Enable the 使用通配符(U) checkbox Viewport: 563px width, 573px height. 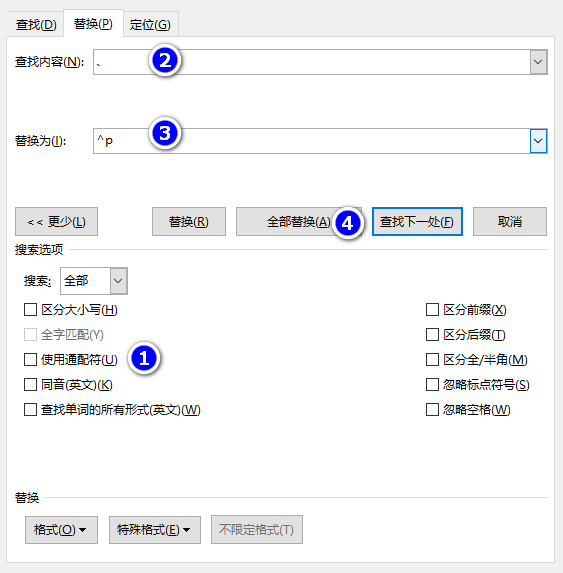pyautogui.click(x=30, y=360)
